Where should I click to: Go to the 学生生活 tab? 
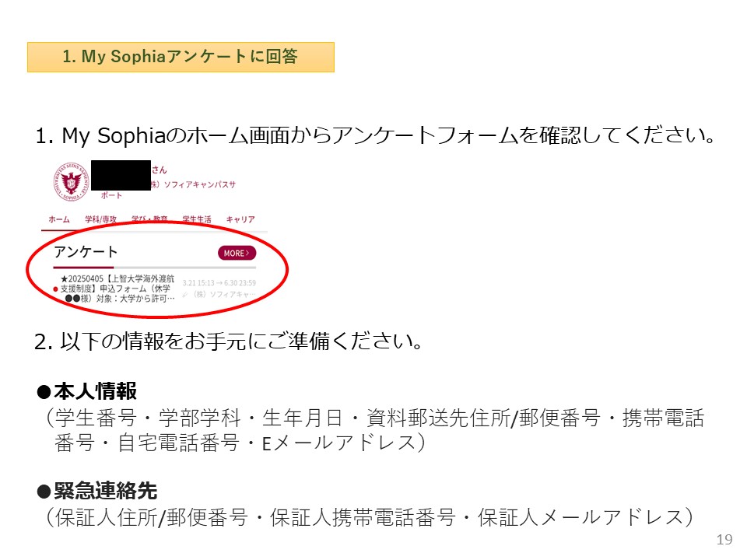pos(196,220)
